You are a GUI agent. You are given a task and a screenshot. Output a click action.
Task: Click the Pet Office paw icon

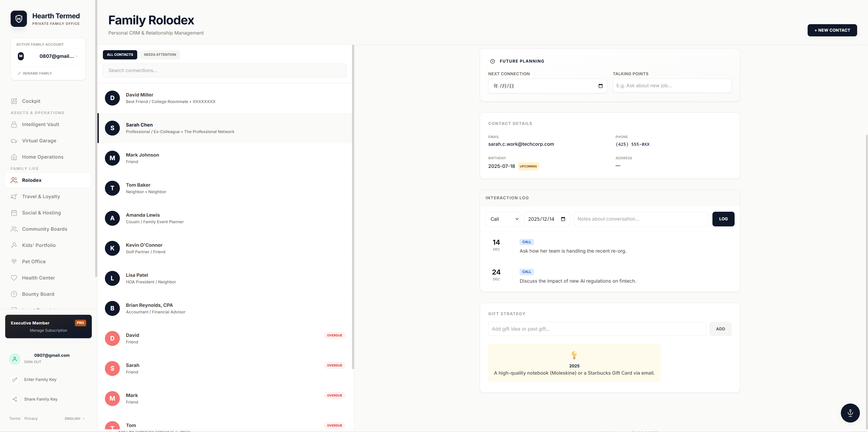[14, 262]
